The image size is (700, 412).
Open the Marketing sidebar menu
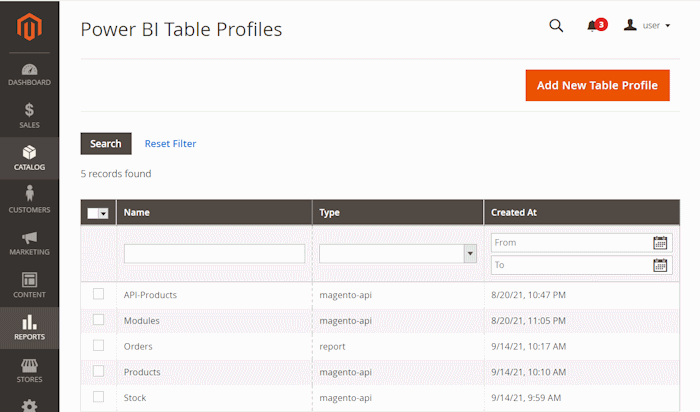point(29,243)
